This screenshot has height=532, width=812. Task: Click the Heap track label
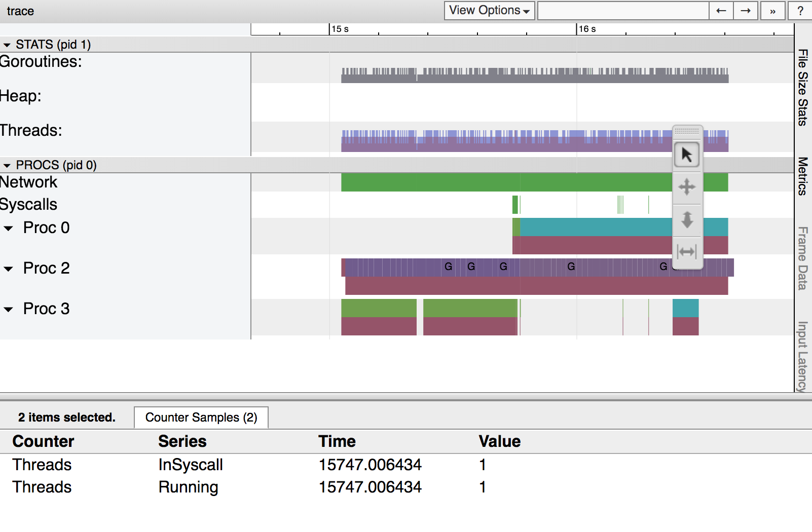[x=21, y=96]
